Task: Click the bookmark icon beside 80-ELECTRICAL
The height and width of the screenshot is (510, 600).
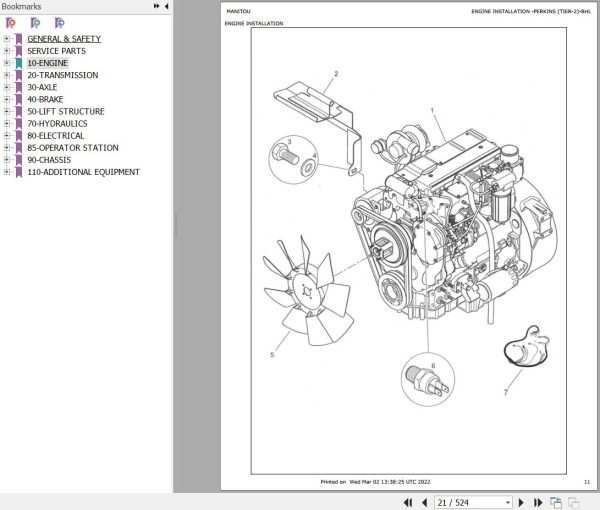Action: click(x=18, y=136)
